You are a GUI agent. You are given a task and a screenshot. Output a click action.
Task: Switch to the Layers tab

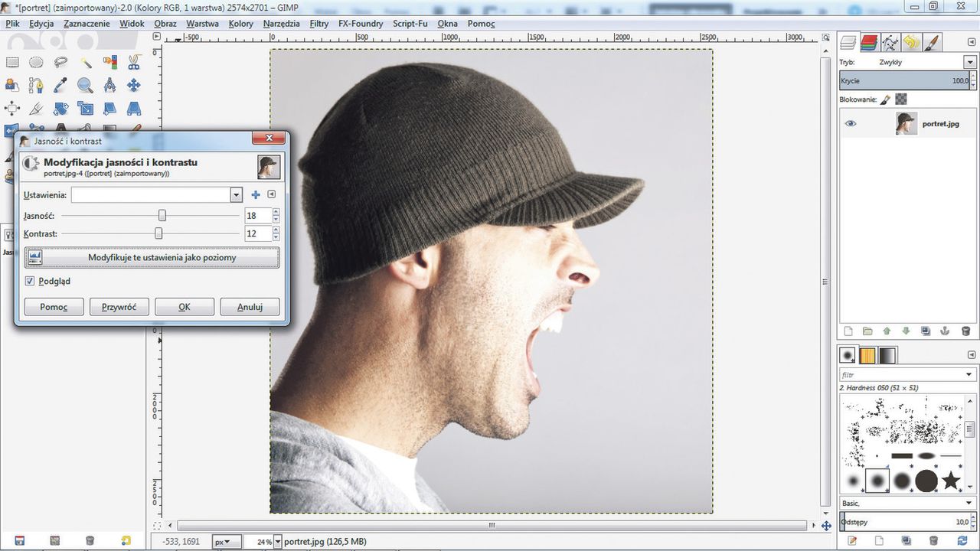848,42
